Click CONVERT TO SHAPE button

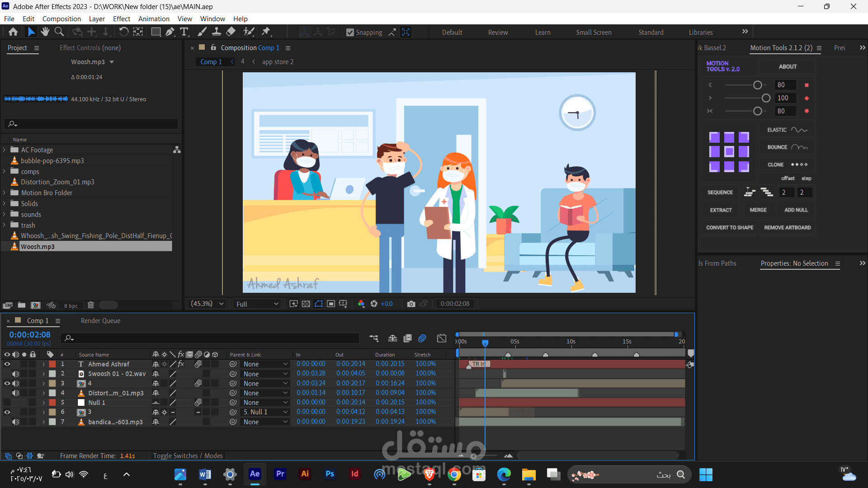tap(729, 228)
